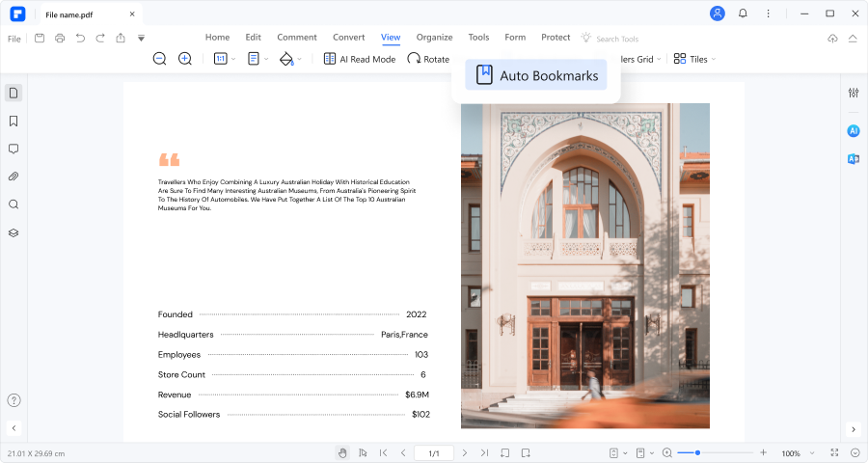This screenshot has width=868, height=463.
Task: Click the Rotate button
Action: [x=428, y=59]
